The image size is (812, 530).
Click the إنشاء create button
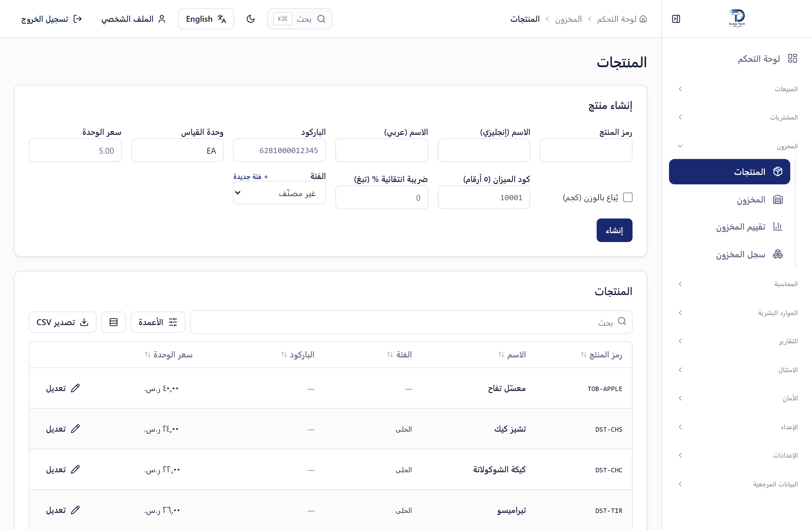click(615, 230)
